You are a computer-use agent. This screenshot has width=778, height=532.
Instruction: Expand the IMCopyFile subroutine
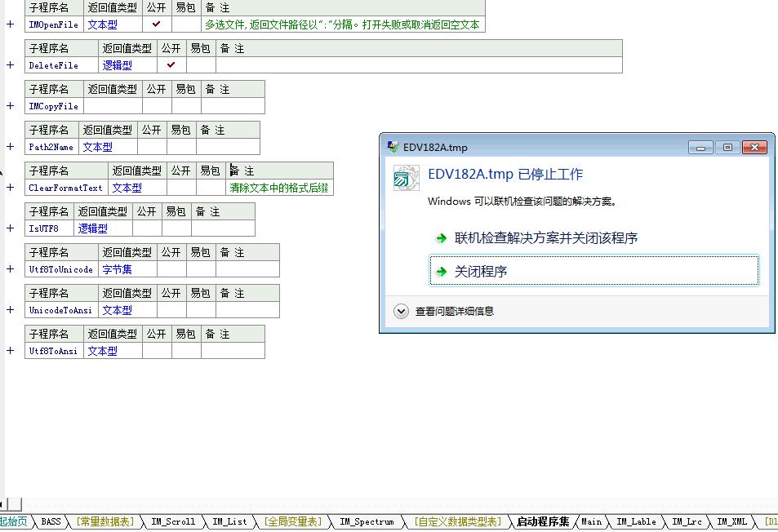pyautogui.click(x=10, y=105)
